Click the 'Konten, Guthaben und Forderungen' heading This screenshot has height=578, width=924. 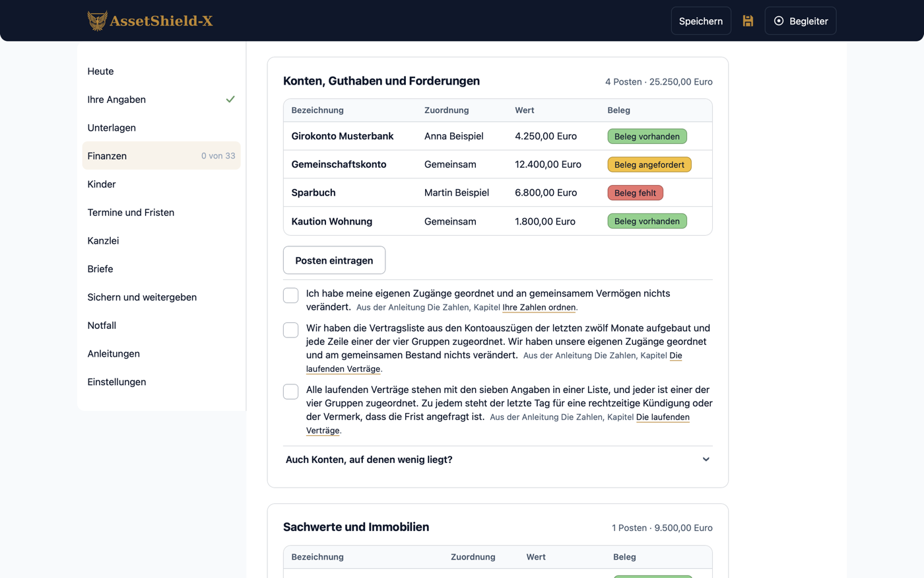point(381,81)
